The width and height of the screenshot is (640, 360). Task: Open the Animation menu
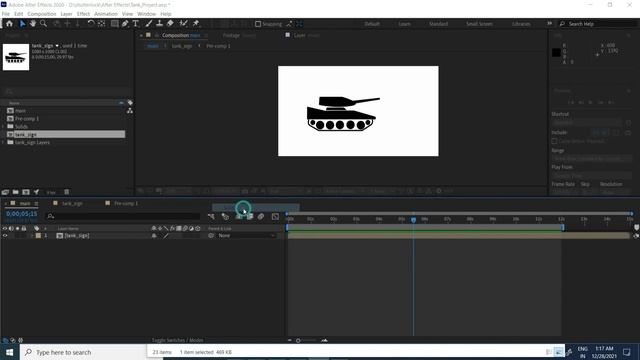point(106,14)
